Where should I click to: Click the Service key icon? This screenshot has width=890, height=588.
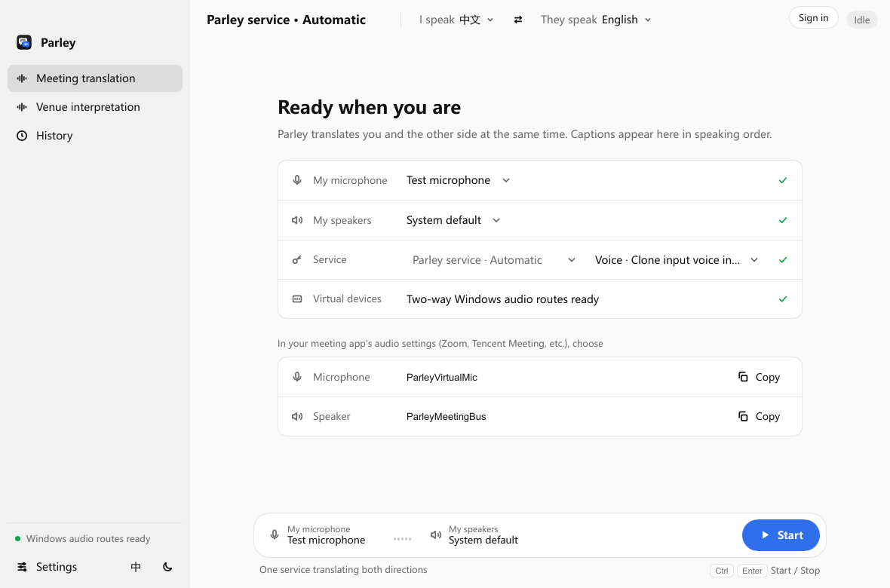[297, 260]
